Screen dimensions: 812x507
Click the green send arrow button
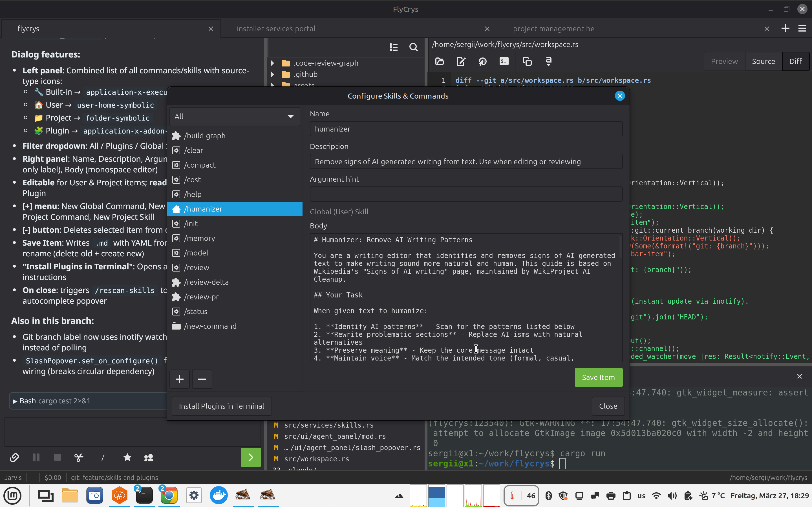tap(250, 457)
